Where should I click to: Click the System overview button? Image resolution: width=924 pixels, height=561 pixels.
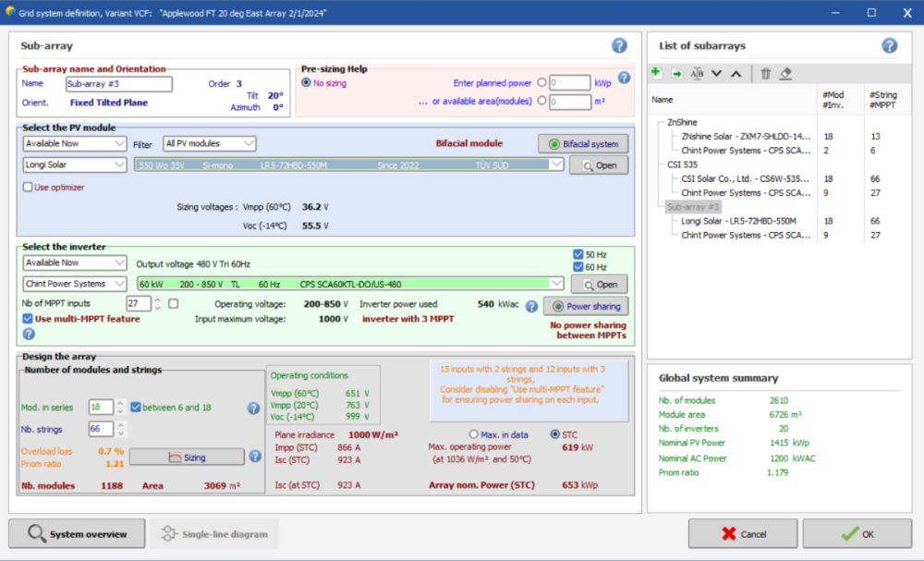pyautogui.click(x=77, y=533)
